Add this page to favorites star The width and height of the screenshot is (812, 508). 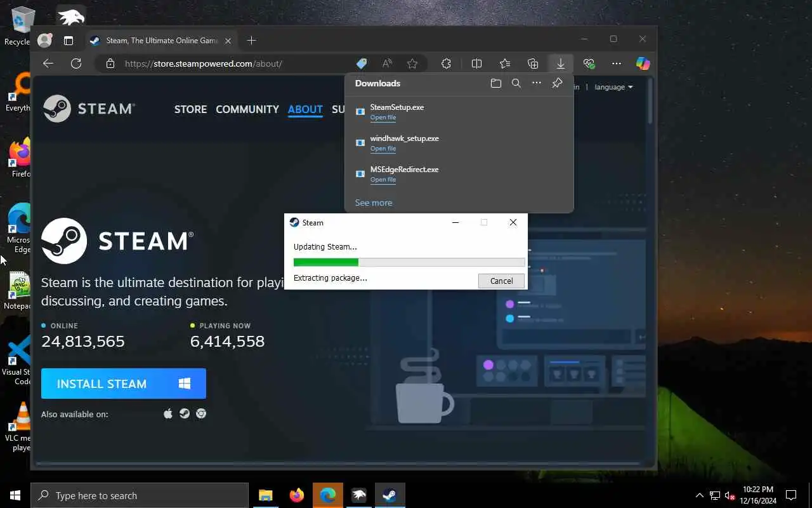[x=412, y=63]
